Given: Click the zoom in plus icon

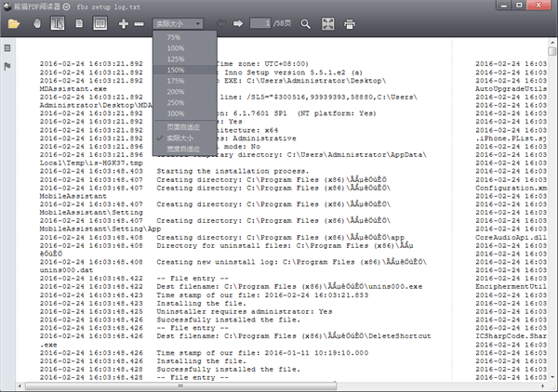Looking at the screenshot, I should pyautogui.click(x=125, y=22).
